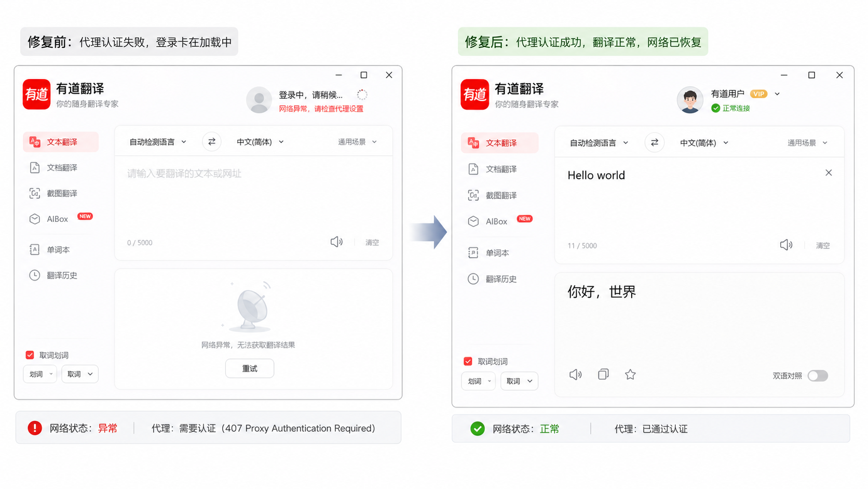The height and width of the screenshot is (489, 868).
Task: Click the 0 / 5000 character counter
Action: coord(140,243)
